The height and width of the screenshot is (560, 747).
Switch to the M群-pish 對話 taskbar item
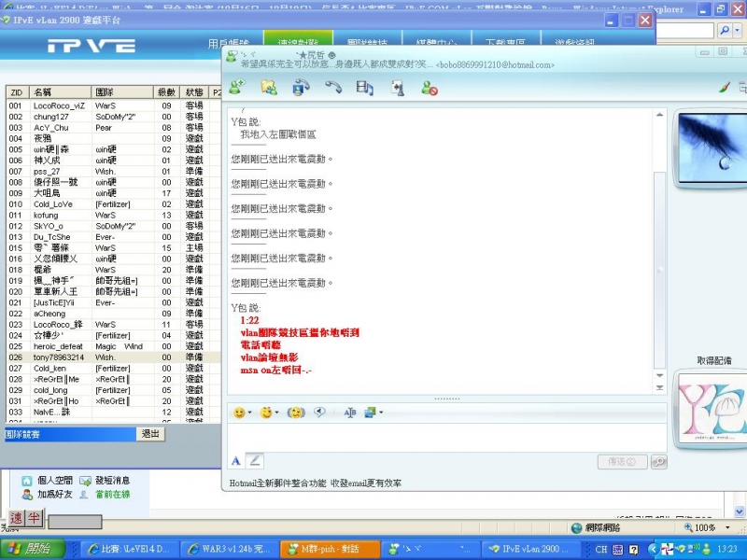point(330,549)
